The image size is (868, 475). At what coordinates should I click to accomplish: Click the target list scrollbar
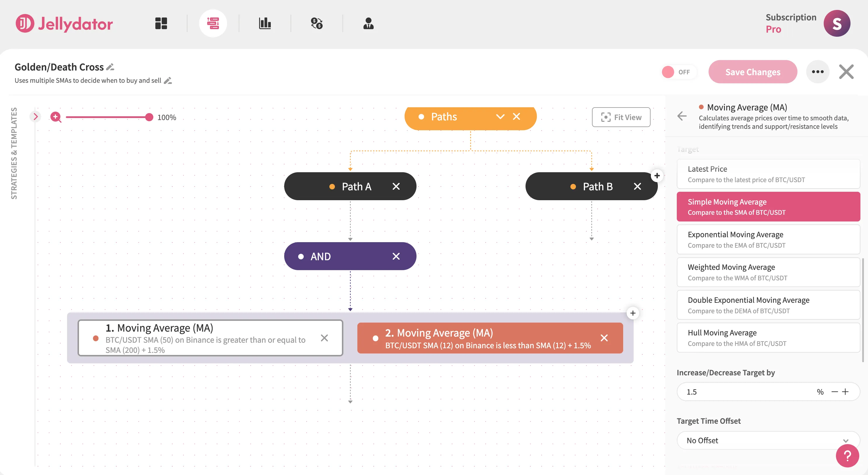(x=863, y=310)
